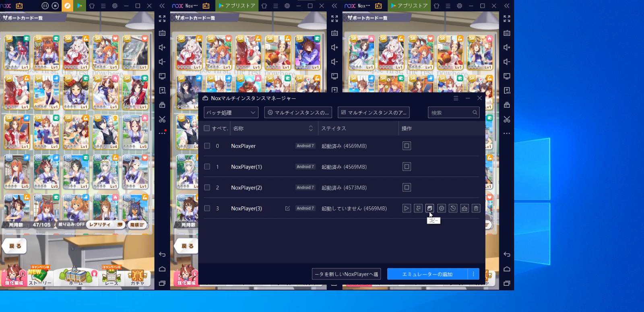Pause the recording in leftmost Nox title bar
The height and width of the screenshot is (312, 644).
point(45,6)
